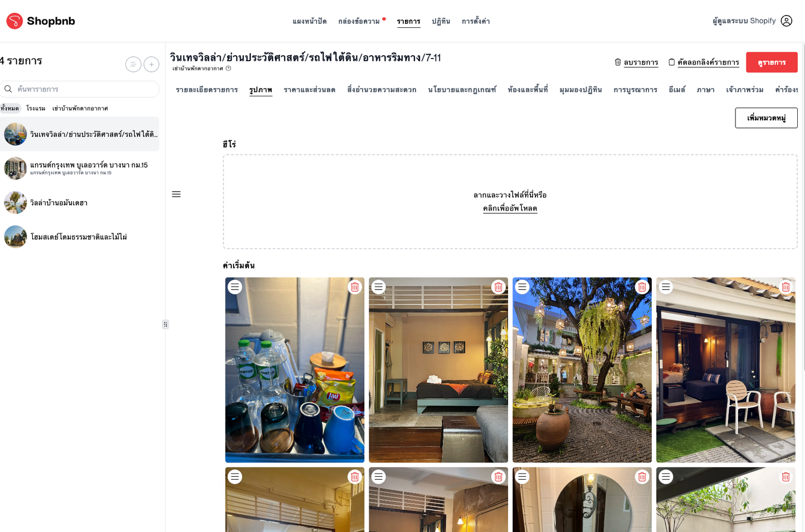Delete the patio with white chairs photo
The width and height of the screenshot is (805, 532).
click(786, 287)
